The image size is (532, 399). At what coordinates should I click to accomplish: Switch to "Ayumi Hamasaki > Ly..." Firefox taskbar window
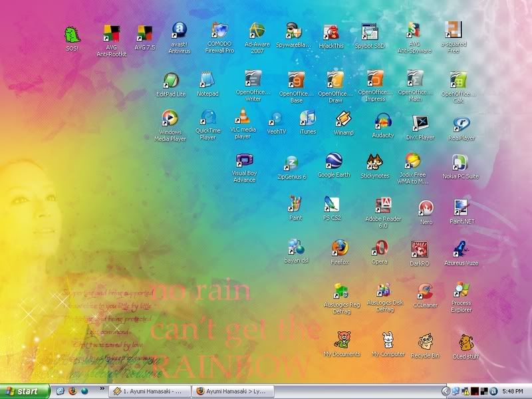232,390
